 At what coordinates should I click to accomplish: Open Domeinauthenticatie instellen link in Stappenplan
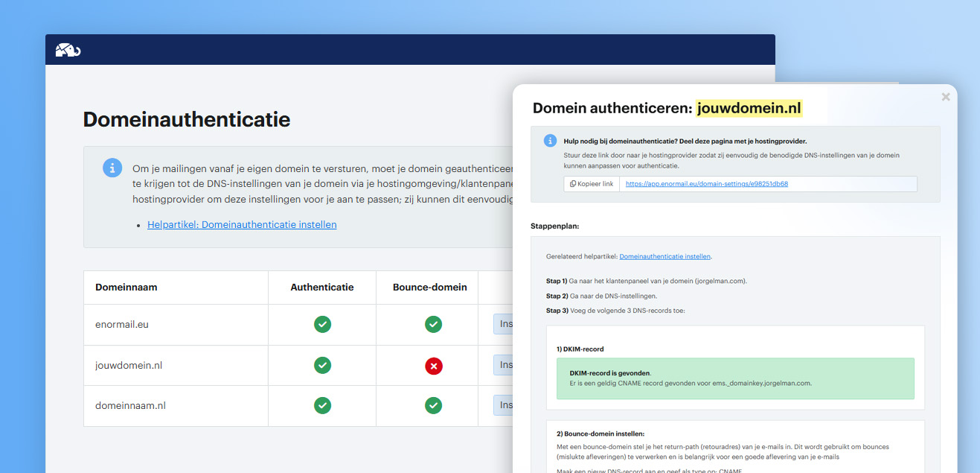[x=665, y=256]
